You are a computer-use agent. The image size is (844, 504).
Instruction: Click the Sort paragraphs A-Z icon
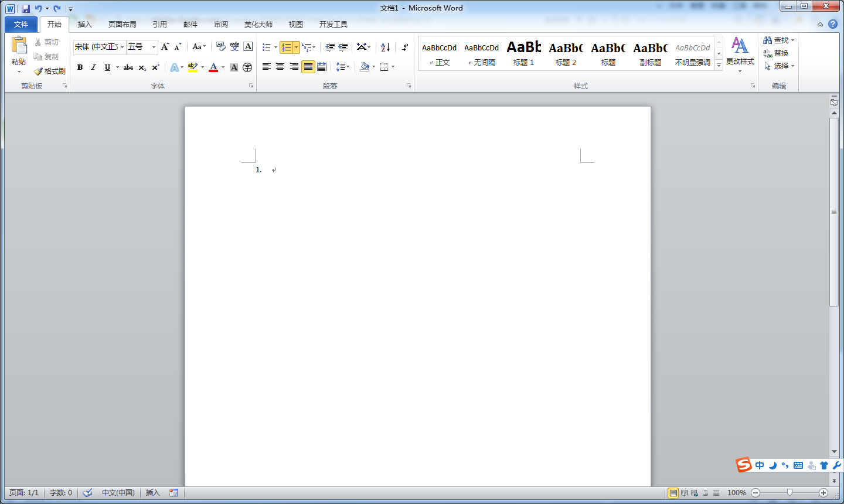[x=385, y=47]
